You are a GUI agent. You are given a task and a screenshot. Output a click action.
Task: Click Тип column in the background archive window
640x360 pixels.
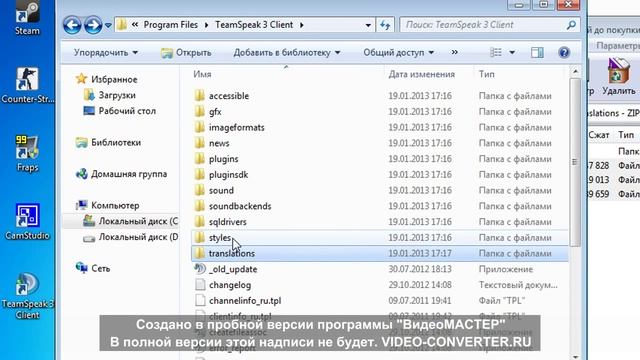coord(626,135)
